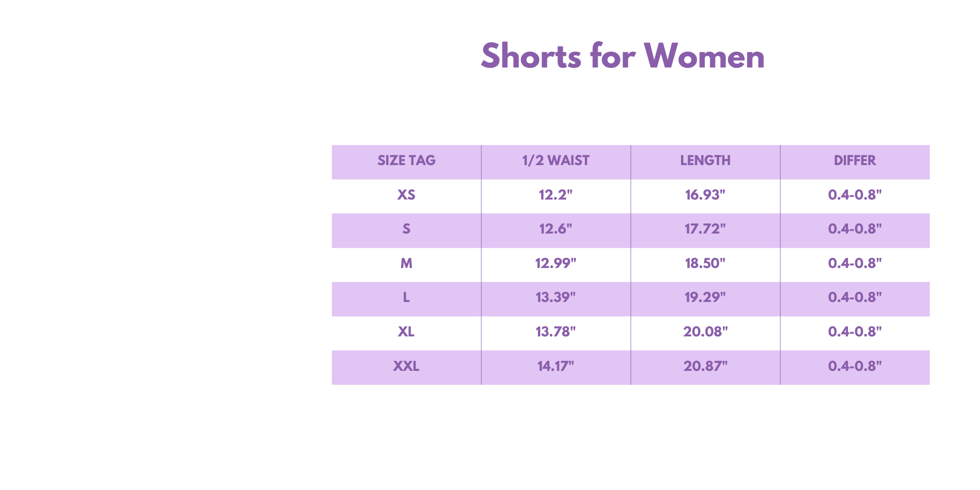
Task: Select the LENGTH column header
Action: pyautogui.click(x=705, y=160)
